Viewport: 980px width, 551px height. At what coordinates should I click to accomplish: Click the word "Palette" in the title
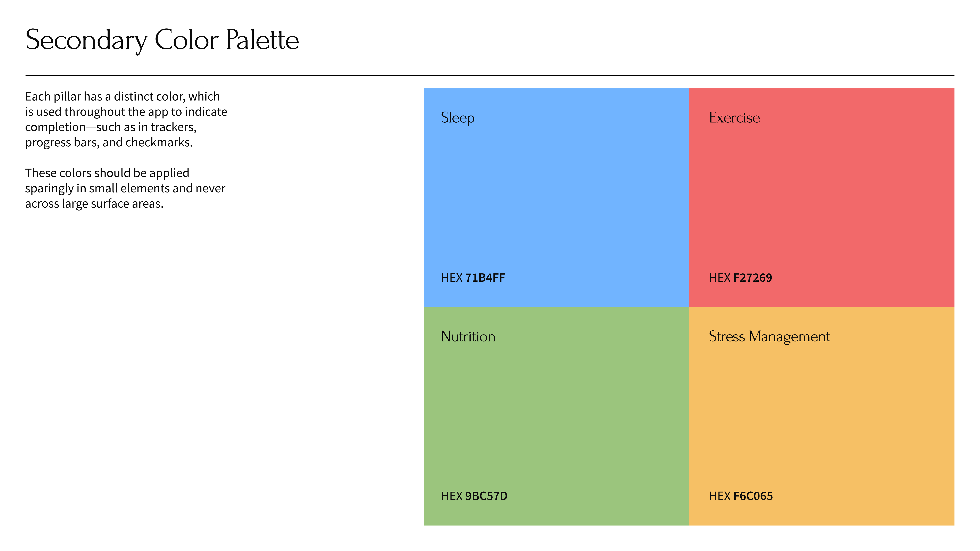pyautogui.click(x=263, y=40)
